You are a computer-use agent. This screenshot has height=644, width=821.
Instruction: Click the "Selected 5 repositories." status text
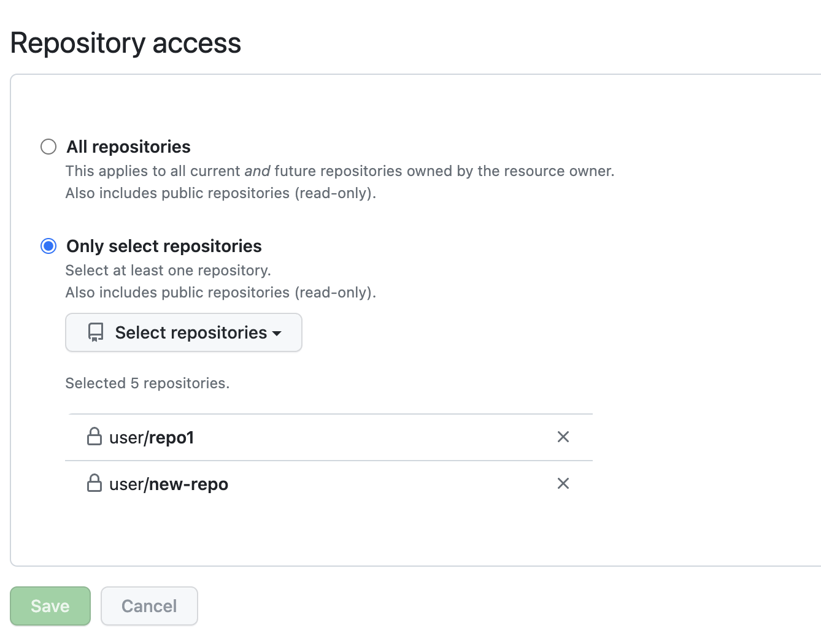(147, 383)
